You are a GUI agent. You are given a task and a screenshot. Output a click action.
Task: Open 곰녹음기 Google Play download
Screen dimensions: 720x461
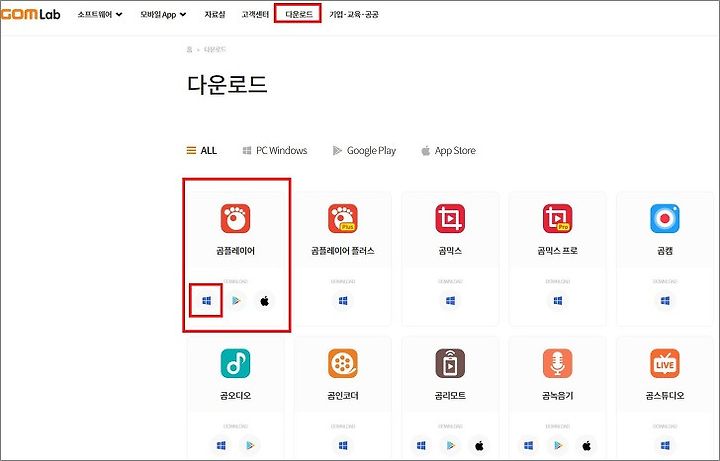(558, 445)
